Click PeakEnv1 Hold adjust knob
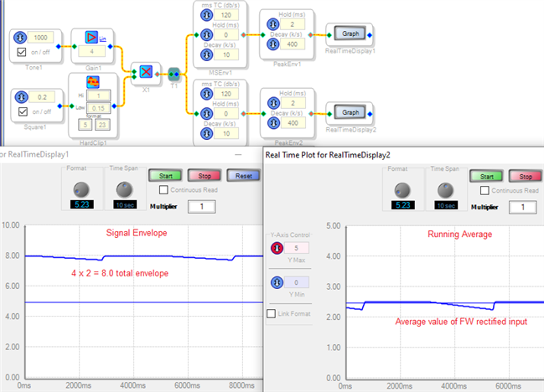 tap(273, 24)
